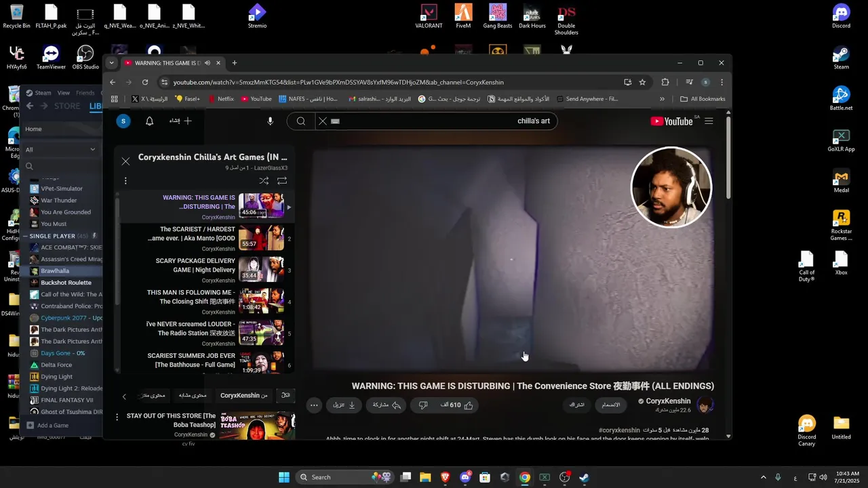The height and width of the screenshot is (488, 868).
Task: Select the 'الكل' filter chip
Action: [x=286, y=396]
